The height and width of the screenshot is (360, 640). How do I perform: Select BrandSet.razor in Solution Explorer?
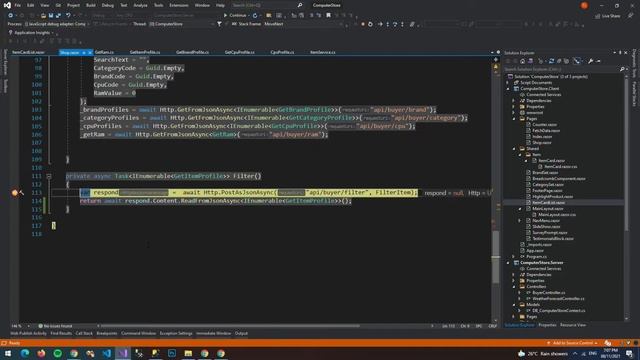pos(545,173)
